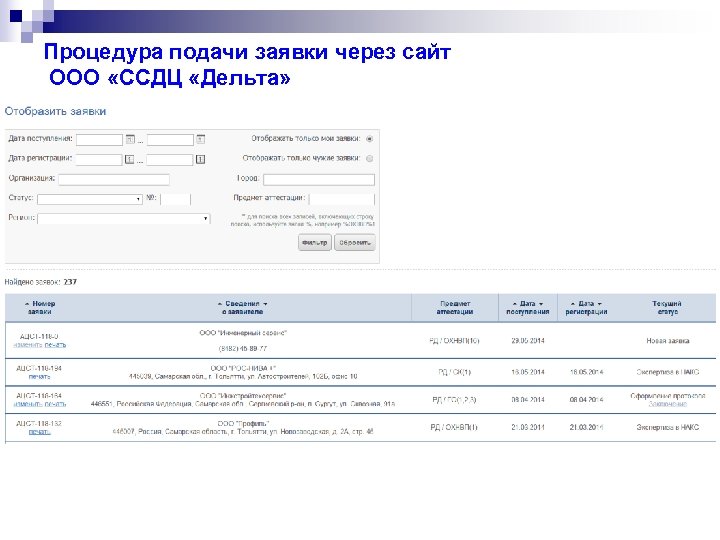The height and width of the screenshot is (540, 720).
Task: Select 'Отображать только чужие заявки' radio button
Action: (370, 158)
